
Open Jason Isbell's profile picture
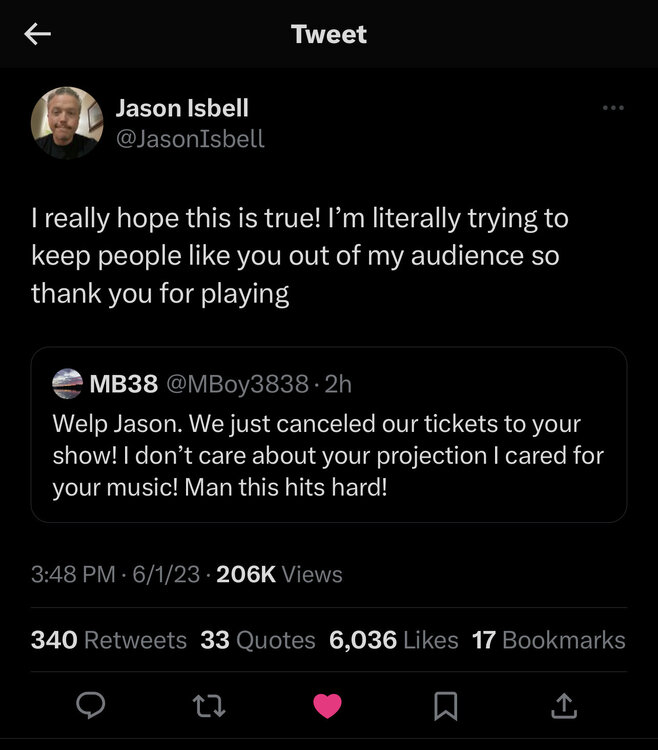click(67, 122)
